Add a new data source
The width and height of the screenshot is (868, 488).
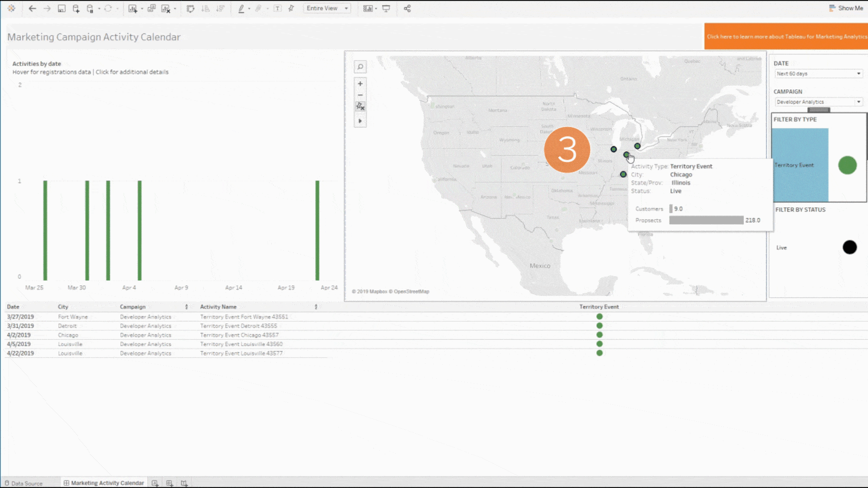coord(76,9)
